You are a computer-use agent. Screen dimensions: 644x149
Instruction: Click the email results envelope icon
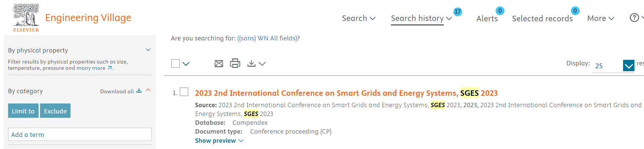click(x=219, y=64)
